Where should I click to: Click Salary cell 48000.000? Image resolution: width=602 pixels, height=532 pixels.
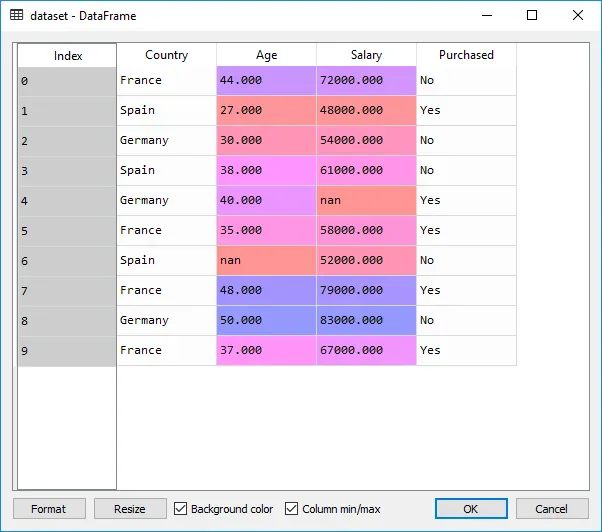(x=366, y=110)
